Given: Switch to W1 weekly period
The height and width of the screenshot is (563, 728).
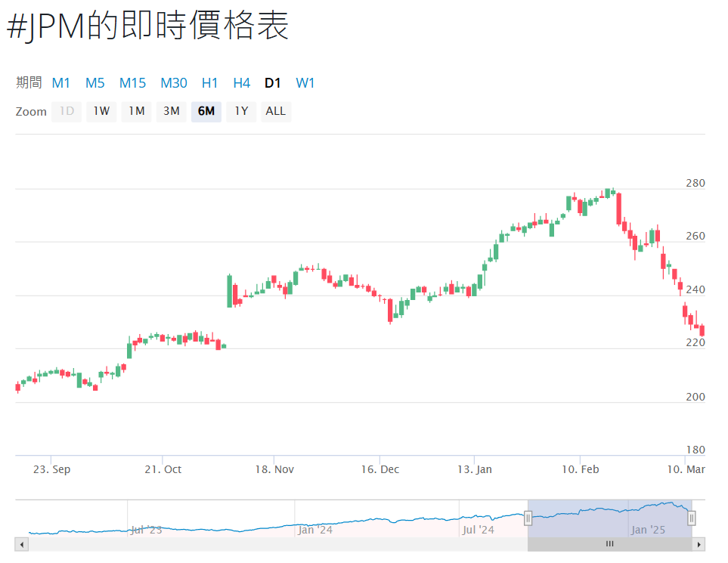Looking at the screenshot, I should coord(305,83).
